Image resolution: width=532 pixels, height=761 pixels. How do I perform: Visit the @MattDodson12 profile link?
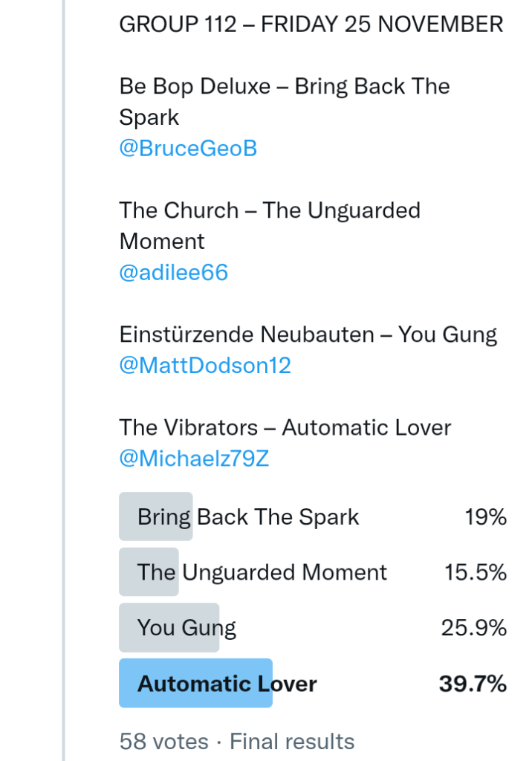[205, 366]
